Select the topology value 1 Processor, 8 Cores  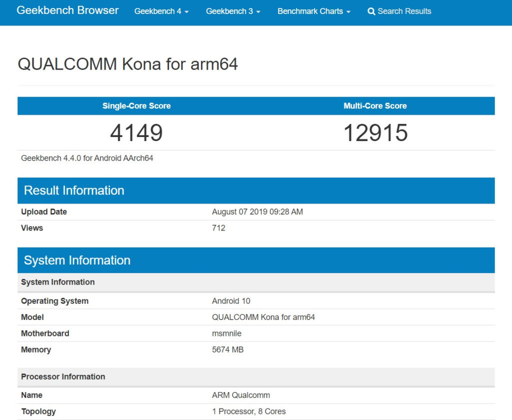(249, 411)
